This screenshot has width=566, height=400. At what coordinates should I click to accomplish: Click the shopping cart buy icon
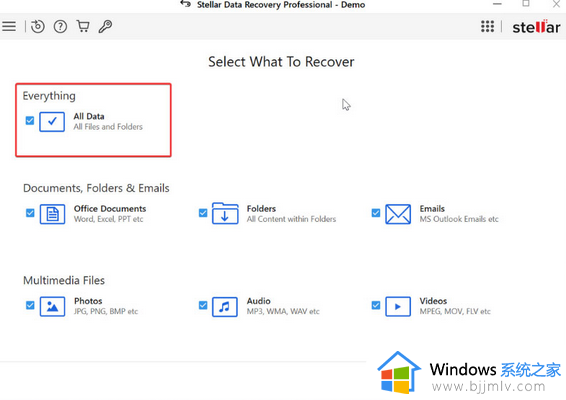(x=83, y=26)
